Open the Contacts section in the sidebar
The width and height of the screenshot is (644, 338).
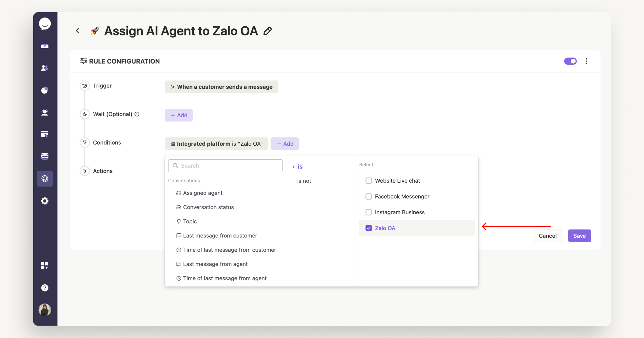click(45, 68)
